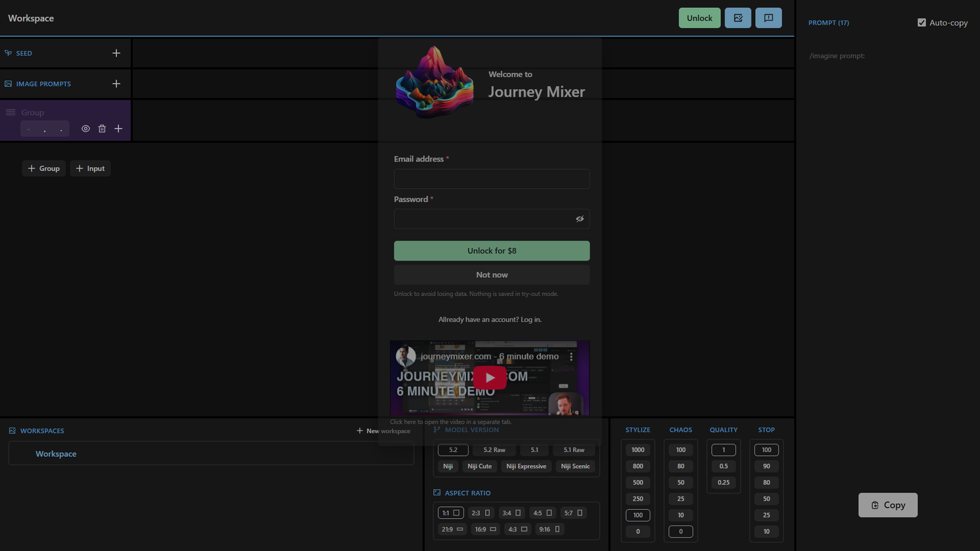The height and width of the screenshot is (551, 980).
Task: Click the image-edit icon button beside Unlock
Action: click(x=737, y=18)
